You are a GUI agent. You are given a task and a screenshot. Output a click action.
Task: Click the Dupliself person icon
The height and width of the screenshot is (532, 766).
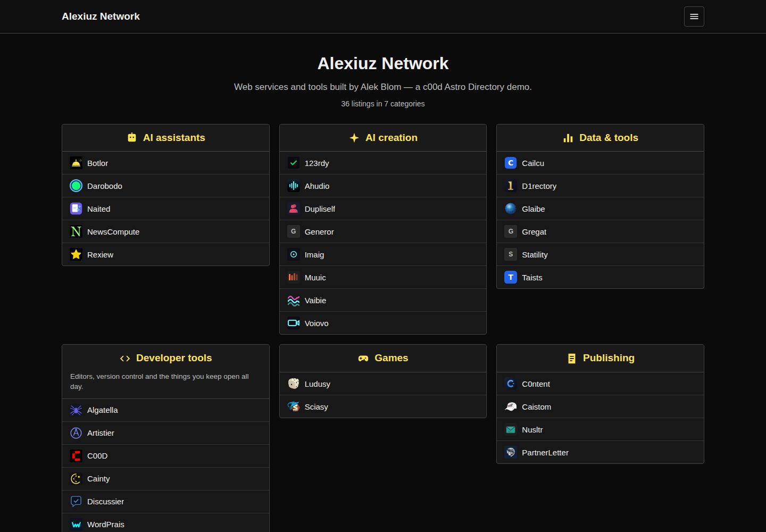(294, 209)
